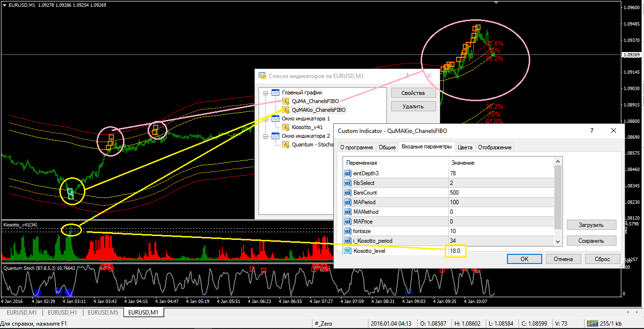Click the Окно индикатора 1 window icon
The image size is (644, 329).
[x=276, y=118]
